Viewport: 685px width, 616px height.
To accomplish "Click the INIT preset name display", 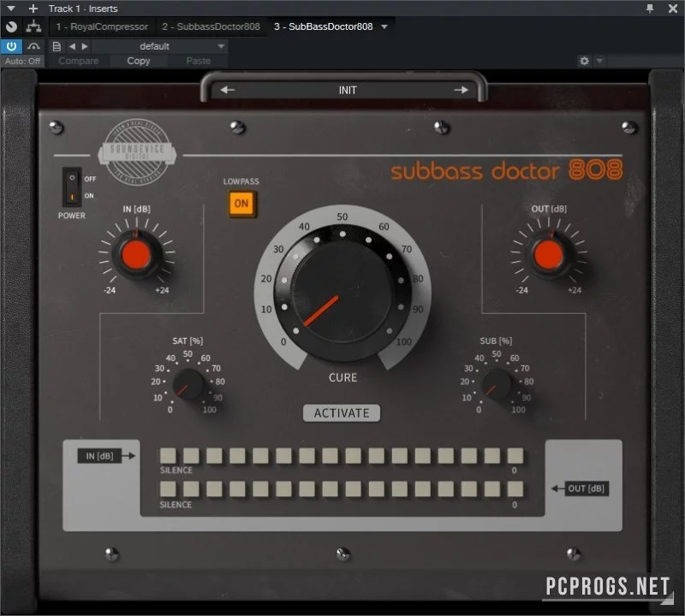I will click(x=348, y=90).
